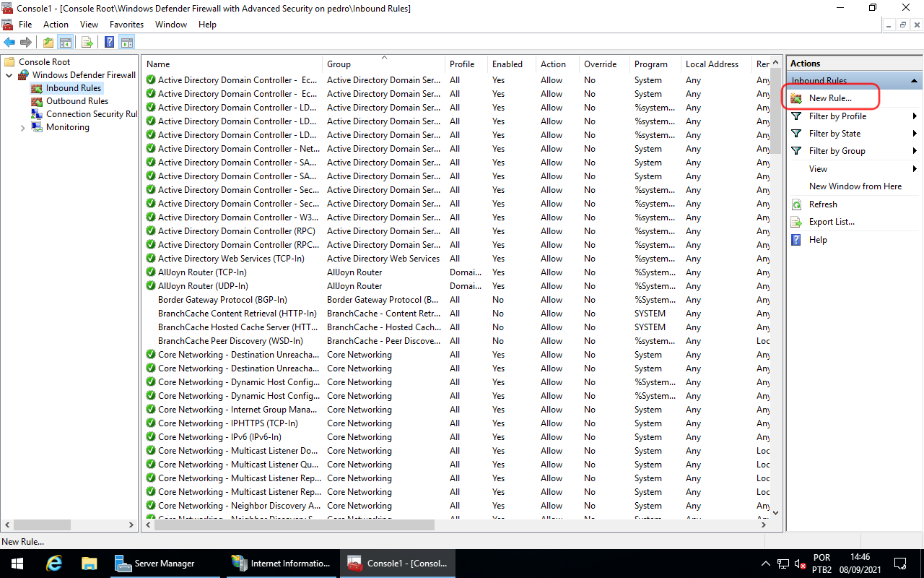Screen dimensions: 924x578
Task: Toggle Show/Hide Action Pane toolbar icon
Action: pos(127,43)
